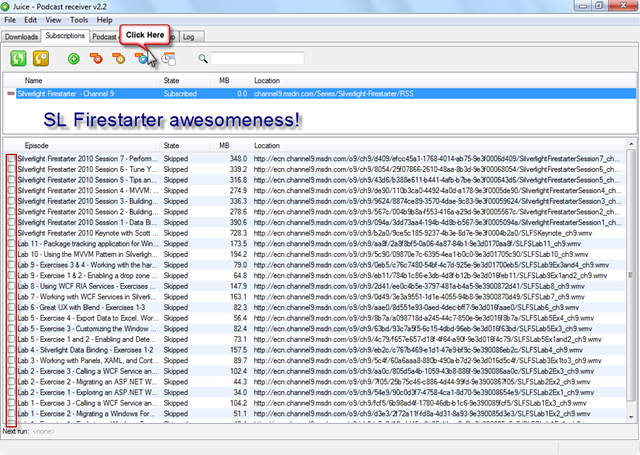Click the SLFSLab11_ch9.wmv location URL
This screenshot has width=640, height=455.
click(417, 243)
